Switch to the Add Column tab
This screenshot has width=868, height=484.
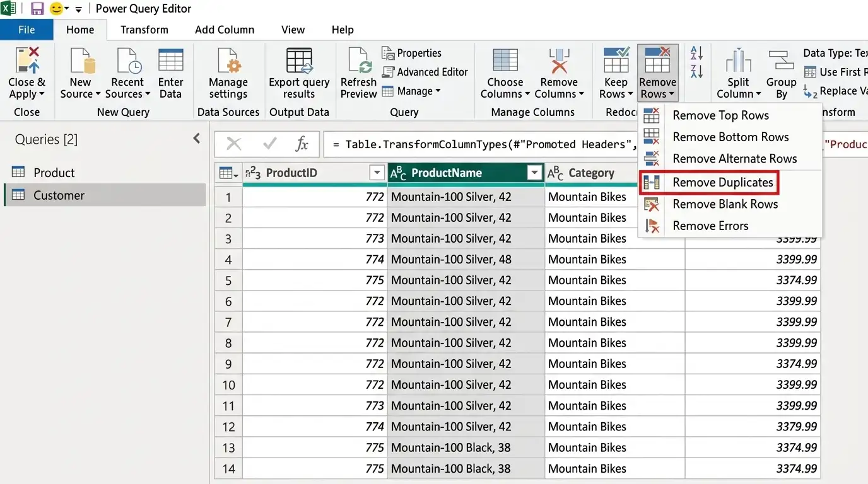pos(225,30)
